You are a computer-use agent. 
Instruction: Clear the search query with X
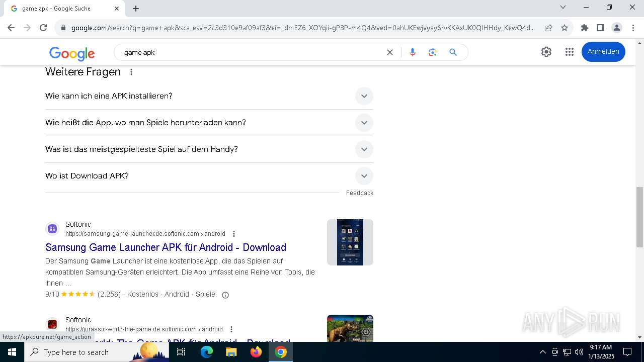coord(389,52)
